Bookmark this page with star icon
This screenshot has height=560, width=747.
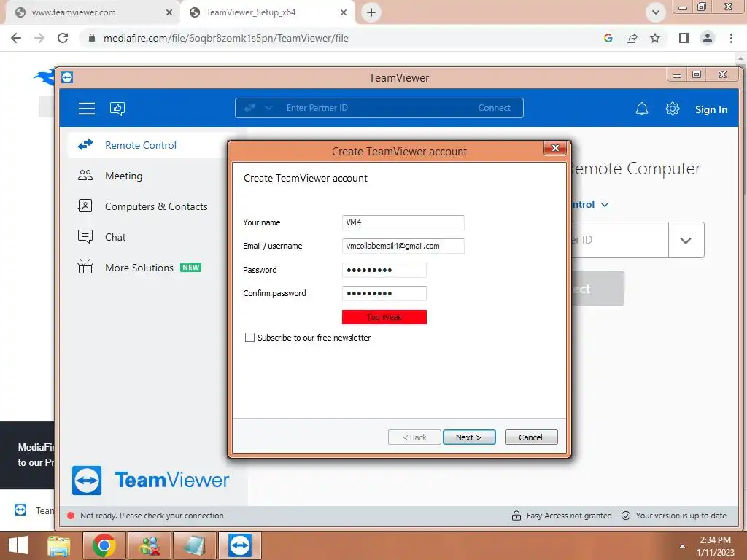(655, 38)
